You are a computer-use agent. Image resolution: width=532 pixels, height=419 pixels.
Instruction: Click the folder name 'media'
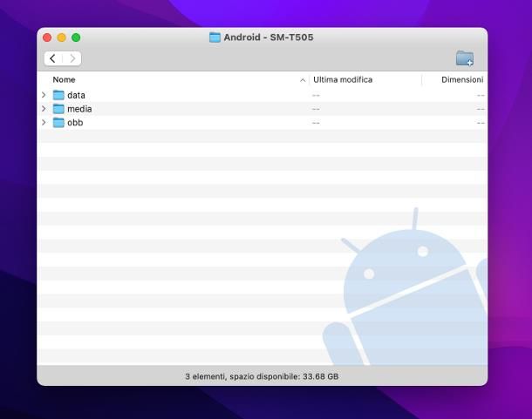(79, 109)
